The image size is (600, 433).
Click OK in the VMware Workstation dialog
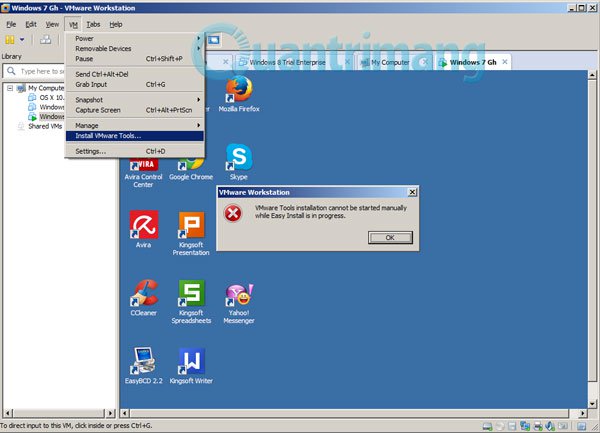[390, 237]
